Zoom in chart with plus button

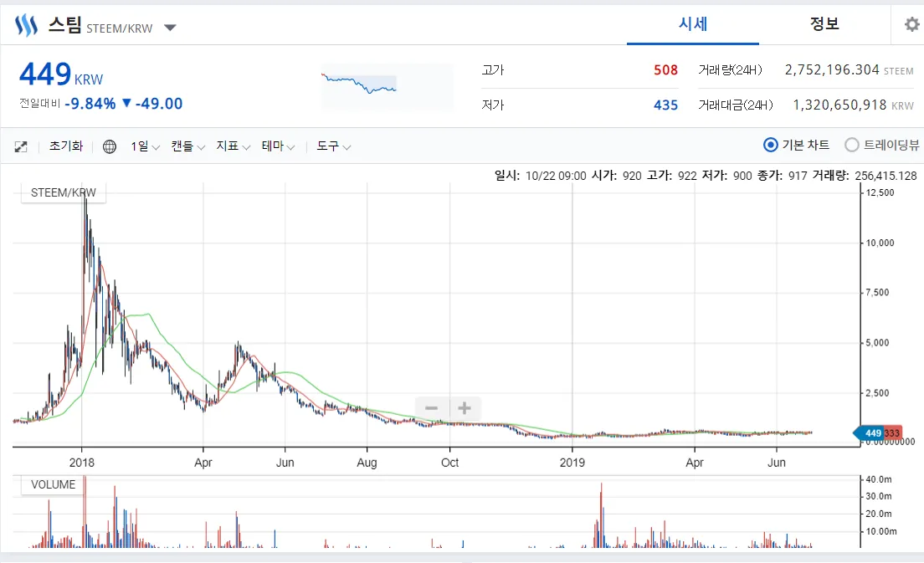coord(465,408)
